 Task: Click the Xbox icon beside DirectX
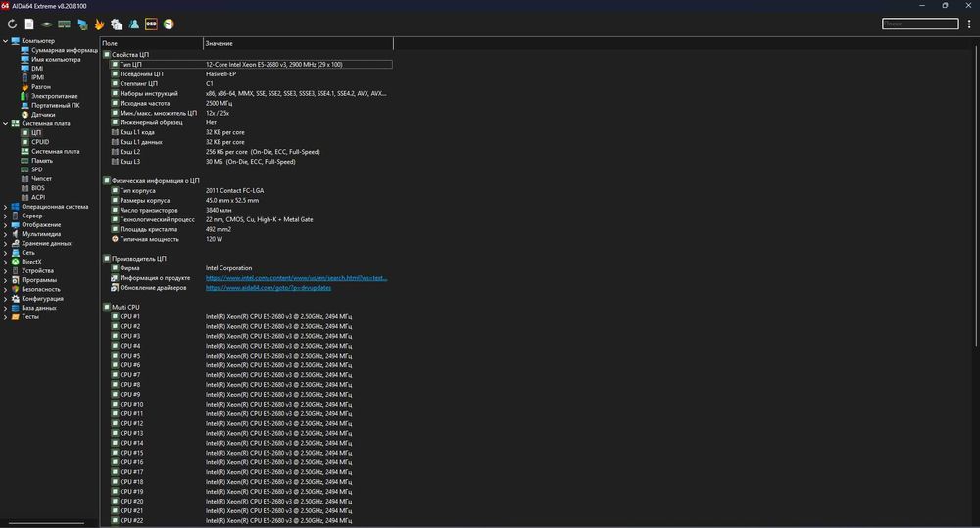(x=15, y=262)
